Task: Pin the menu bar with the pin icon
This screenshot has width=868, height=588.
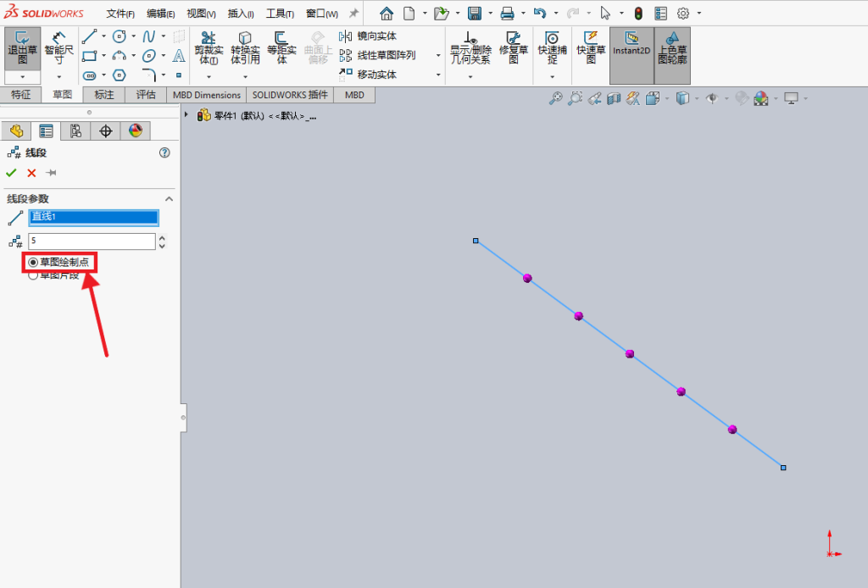Action: pyautogui.click(x=353, y=14)
